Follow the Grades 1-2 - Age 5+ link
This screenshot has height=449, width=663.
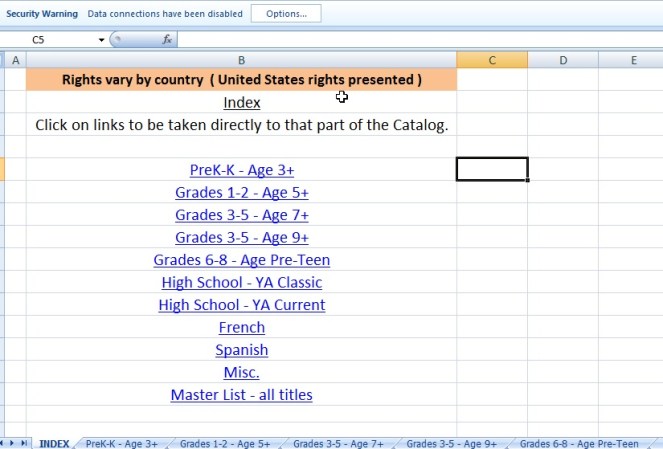242,193
